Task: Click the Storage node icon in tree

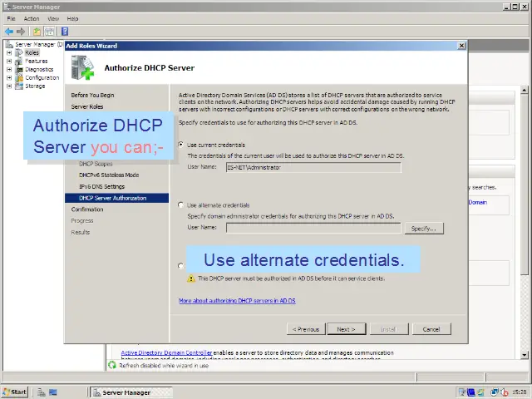Action: pos(19,86)
